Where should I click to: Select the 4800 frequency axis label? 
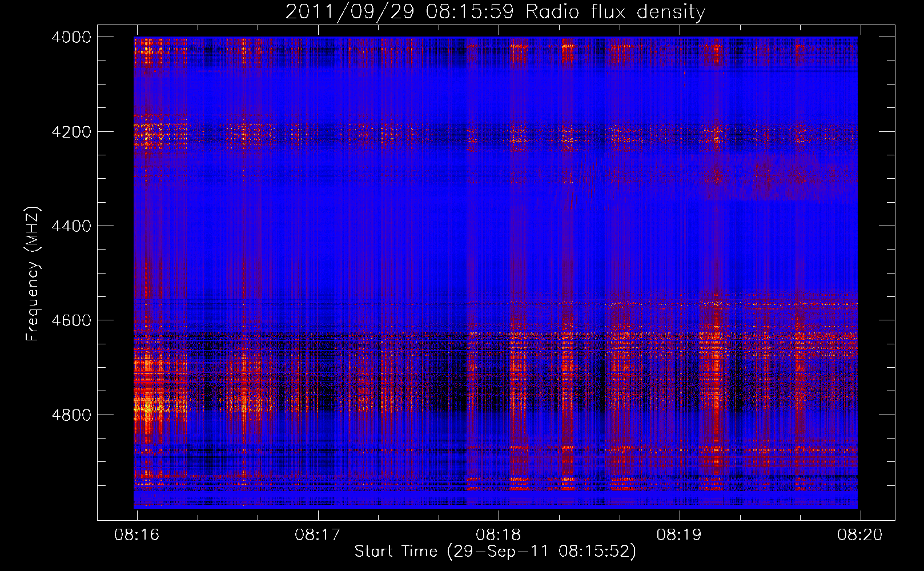click(71, 415)
